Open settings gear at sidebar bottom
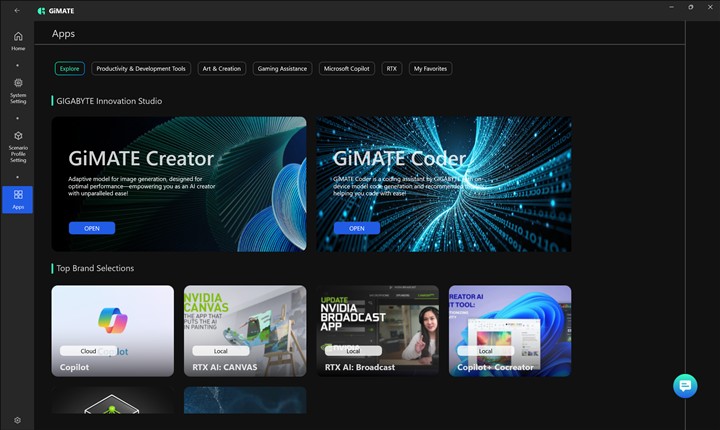Image resolution: width=720 pixels, height=430 pixels. click(x=17, y=420)
